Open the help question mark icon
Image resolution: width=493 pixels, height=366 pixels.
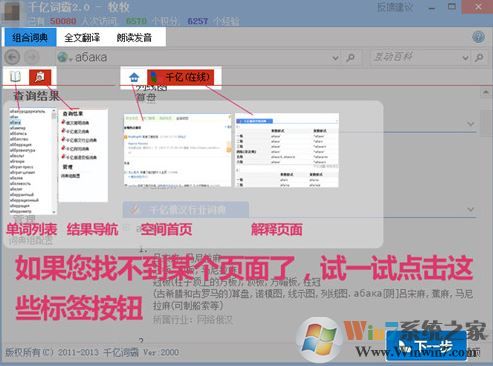tap(478, 37)
